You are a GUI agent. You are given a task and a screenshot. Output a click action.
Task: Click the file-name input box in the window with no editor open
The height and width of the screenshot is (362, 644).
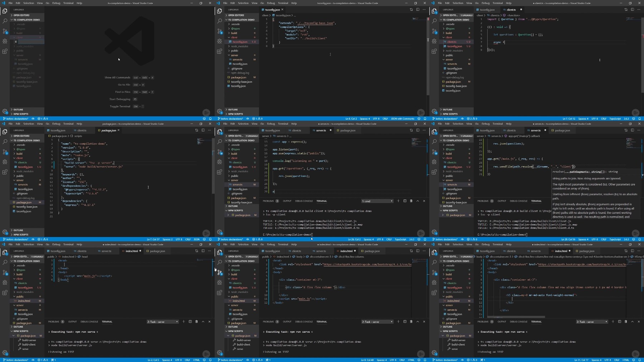(x=31, y=42)
